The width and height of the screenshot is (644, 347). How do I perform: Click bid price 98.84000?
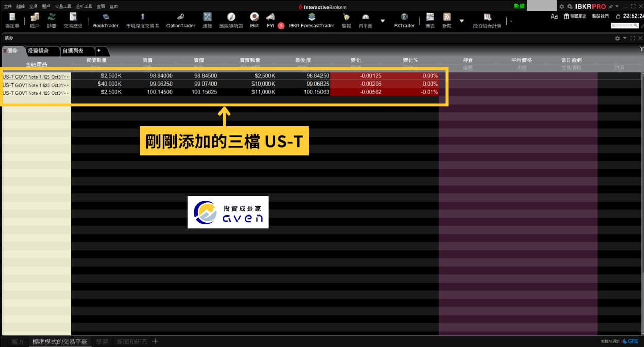[x=161, y=76]
